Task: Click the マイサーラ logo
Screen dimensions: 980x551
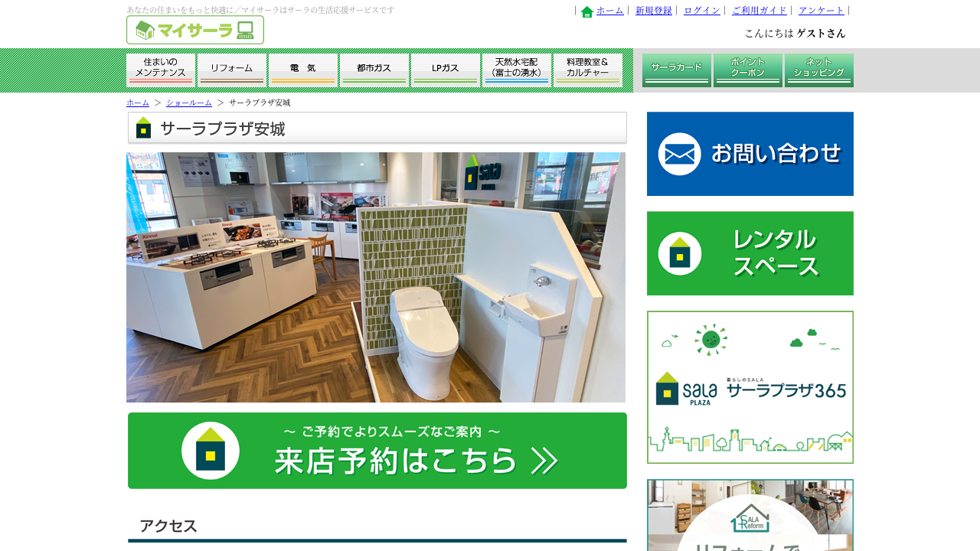Action: (x=195, y=30)
